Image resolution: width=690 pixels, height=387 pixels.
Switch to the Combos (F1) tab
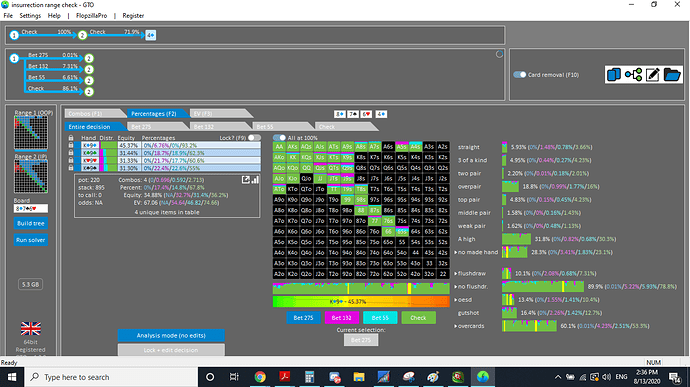(x=94, y=114)
